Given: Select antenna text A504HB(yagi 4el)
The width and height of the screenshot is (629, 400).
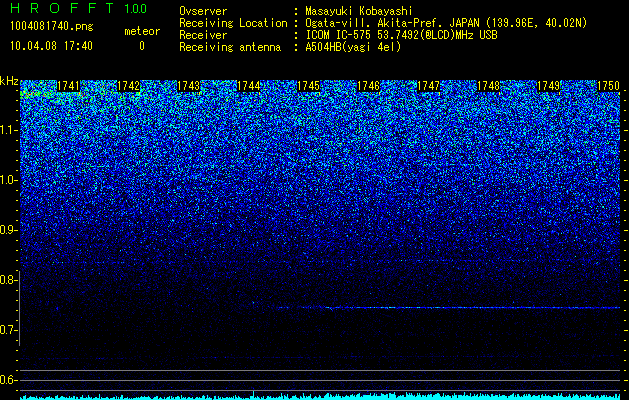Looking at the screenshot, I should point(353,47).
